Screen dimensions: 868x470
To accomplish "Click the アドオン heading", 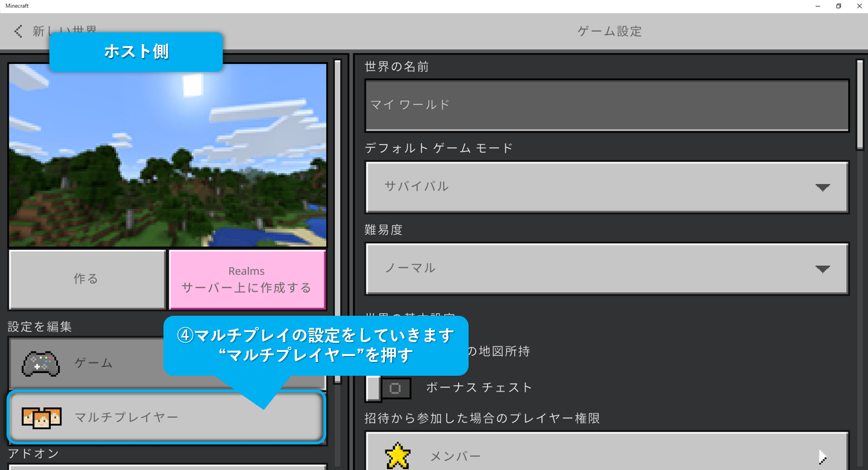I will tap(34, 454).
